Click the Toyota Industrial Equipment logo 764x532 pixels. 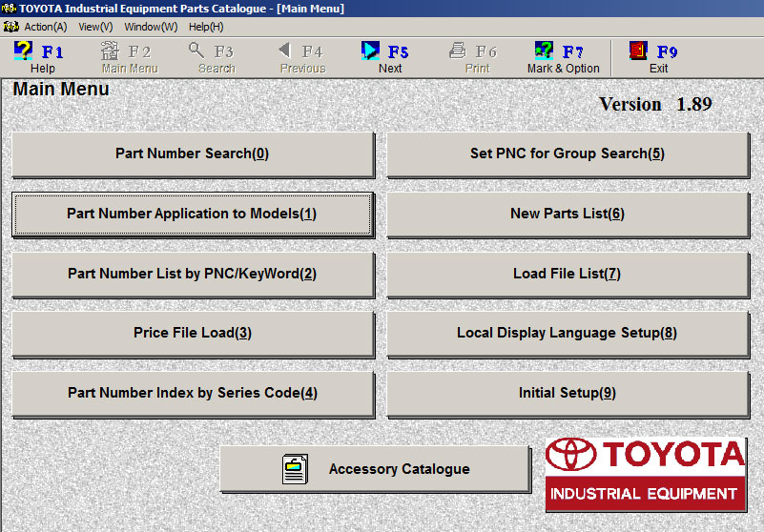click(x=646, y=474)
